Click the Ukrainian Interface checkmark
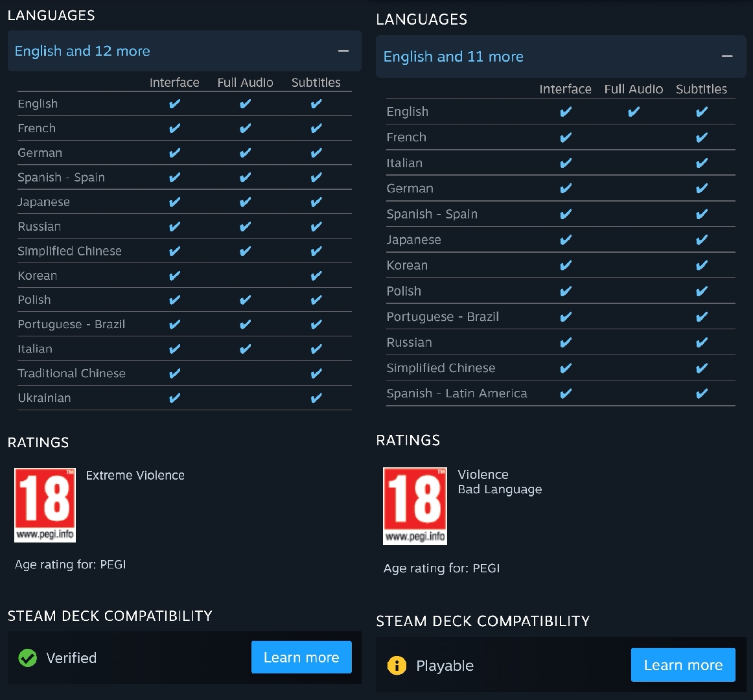The width and height of the screenshot is (753, 700). (x=175, y=398)
